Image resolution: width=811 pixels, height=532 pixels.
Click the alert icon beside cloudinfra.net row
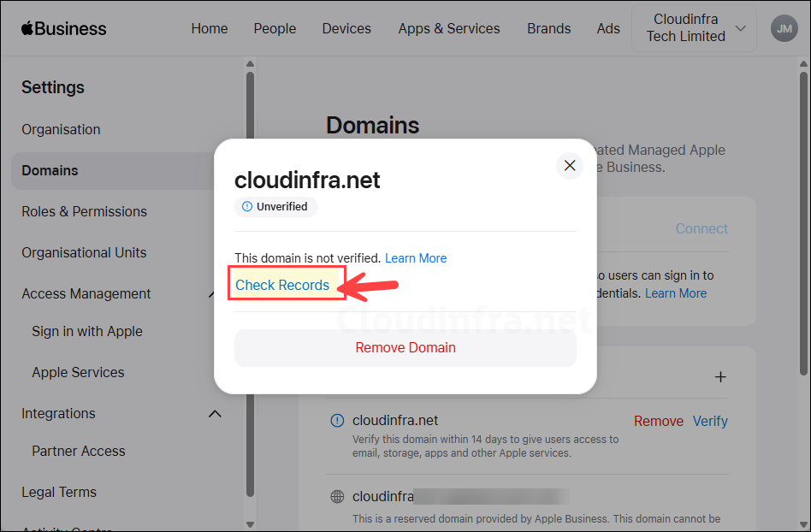(337, 420)
